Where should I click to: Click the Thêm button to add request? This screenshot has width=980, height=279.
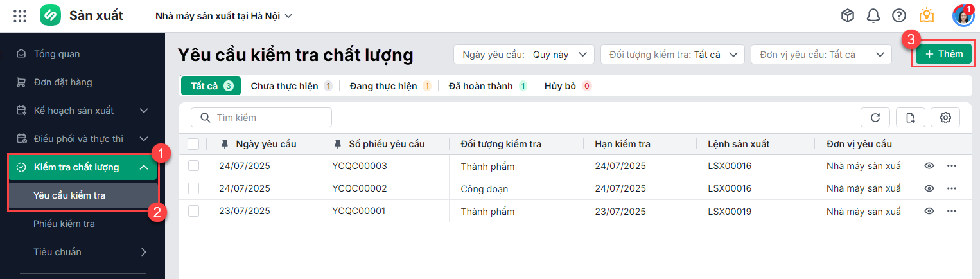(x=943, y=54)
